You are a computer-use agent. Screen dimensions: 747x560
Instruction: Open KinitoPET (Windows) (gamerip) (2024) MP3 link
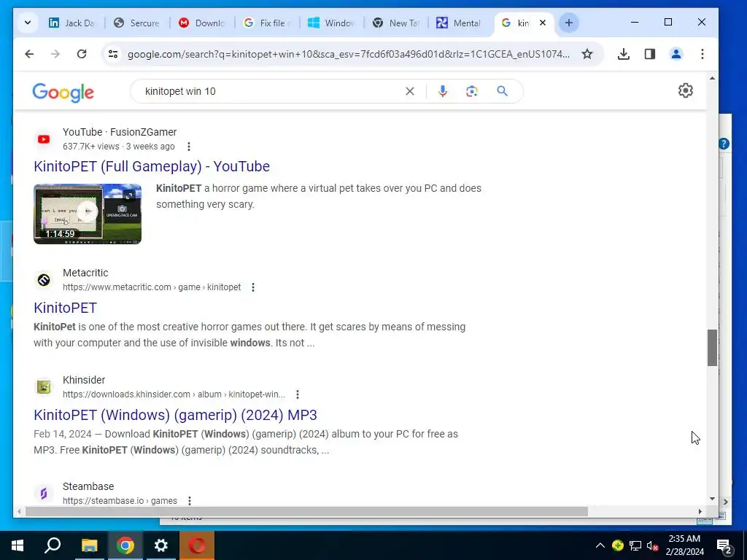(x=175, y=415)
